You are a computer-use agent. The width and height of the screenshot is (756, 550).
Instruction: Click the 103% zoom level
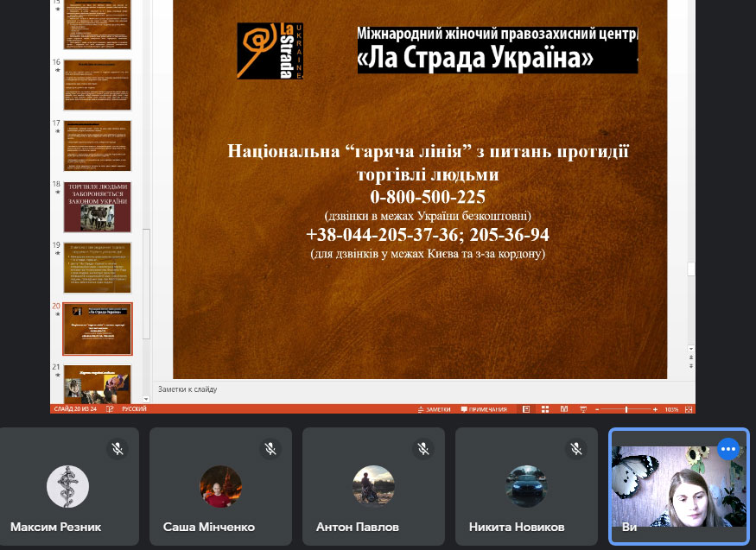pos(671,409)
